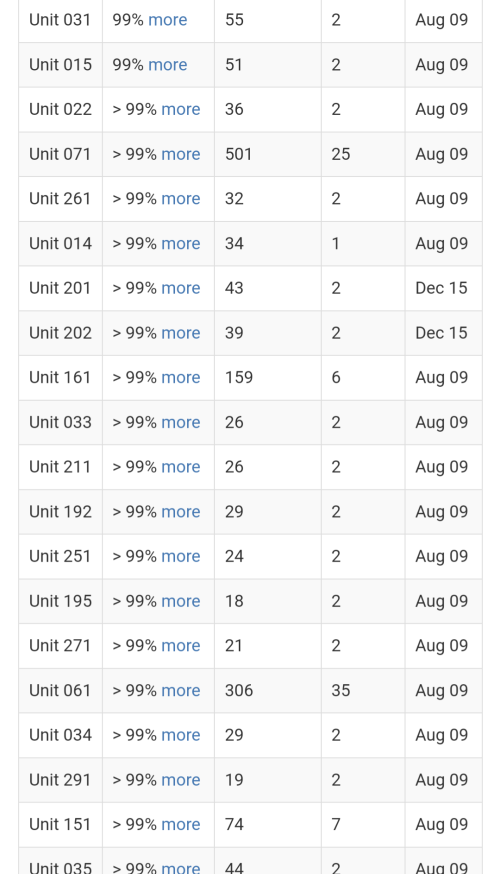Open the more link in Unit 033 row
This screenshot has width=500, height=874.
(181, 422)
